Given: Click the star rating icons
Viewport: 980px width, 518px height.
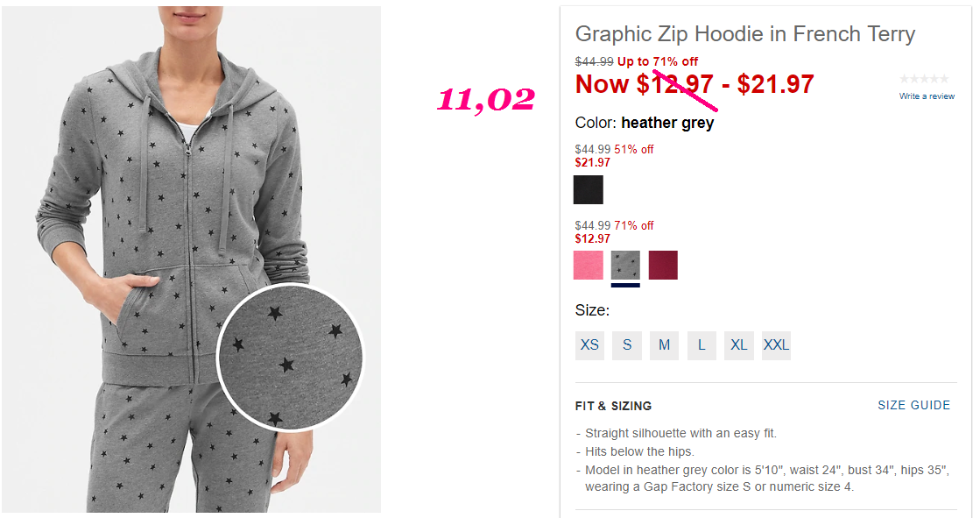Looking at the screenshot, I should coord(924,79).
